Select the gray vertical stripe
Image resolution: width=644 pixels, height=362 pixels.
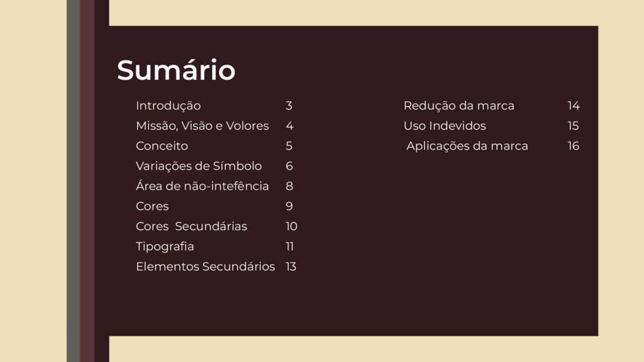(73, 181)
